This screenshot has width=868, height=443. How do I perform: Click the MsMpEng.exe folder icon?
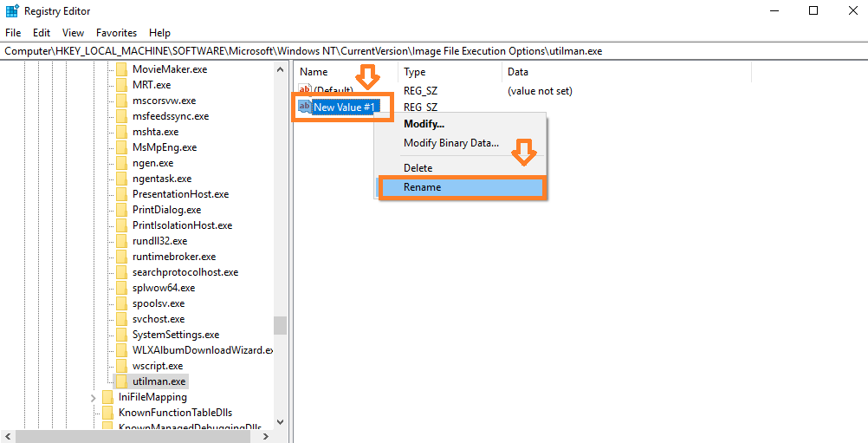[121, 147]
